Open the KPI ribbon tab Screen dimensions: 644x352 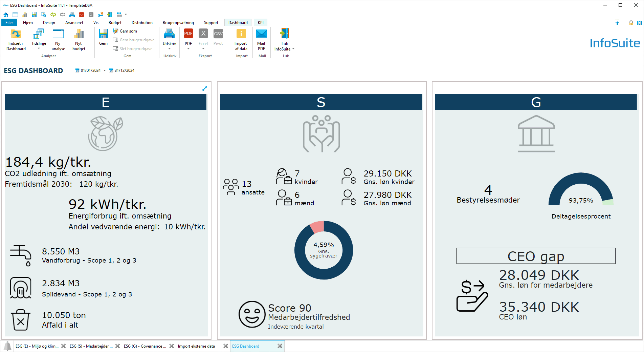tap(261, 23)
